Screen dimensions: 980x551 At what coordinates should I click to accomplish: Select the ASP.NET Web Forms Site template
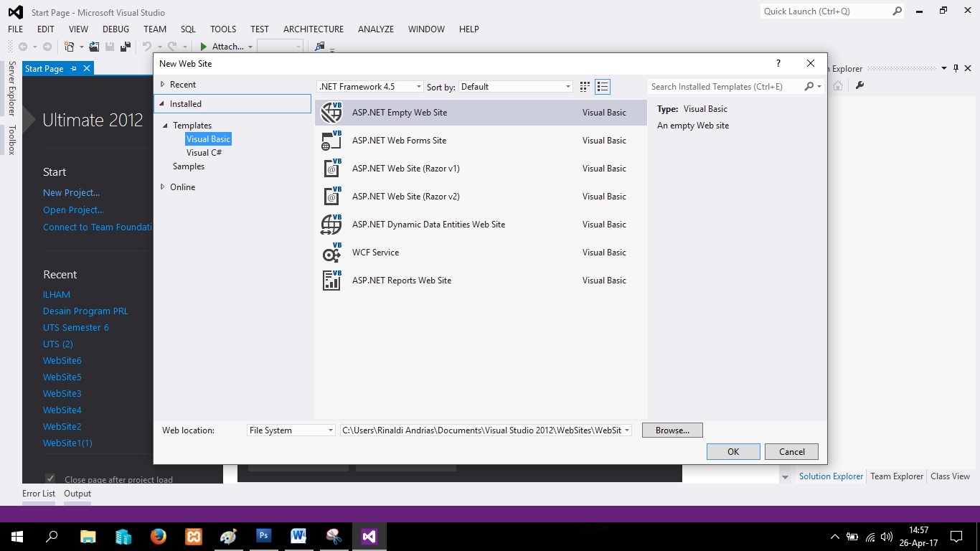pyautogui.click(x=481, y=141)
